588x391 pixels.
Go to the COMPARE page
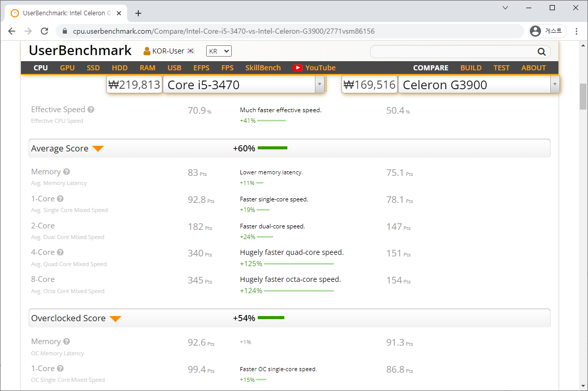pyautogui.click(x=430, y=68)
